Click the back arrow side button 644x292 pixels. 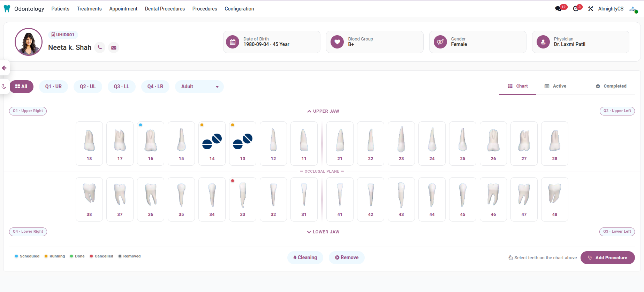click(x=4, y=68)
